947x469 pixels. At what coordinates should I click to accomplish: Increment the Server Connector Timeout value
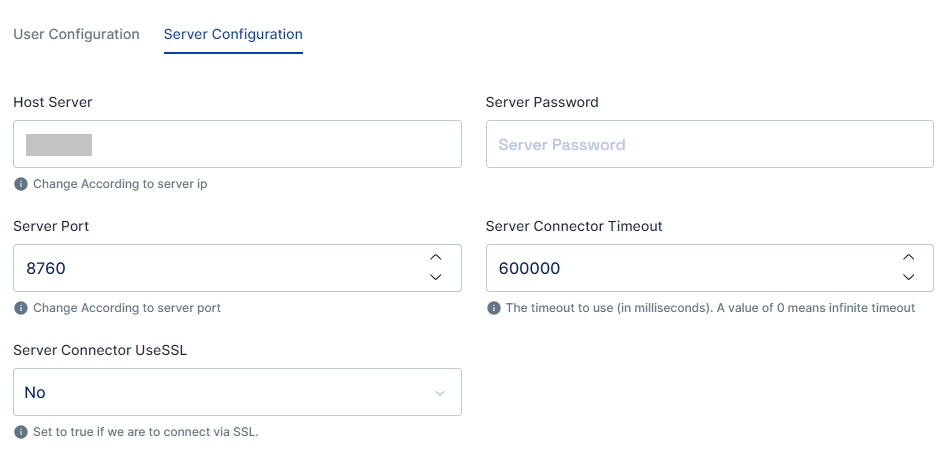click(x=907, y=258)
